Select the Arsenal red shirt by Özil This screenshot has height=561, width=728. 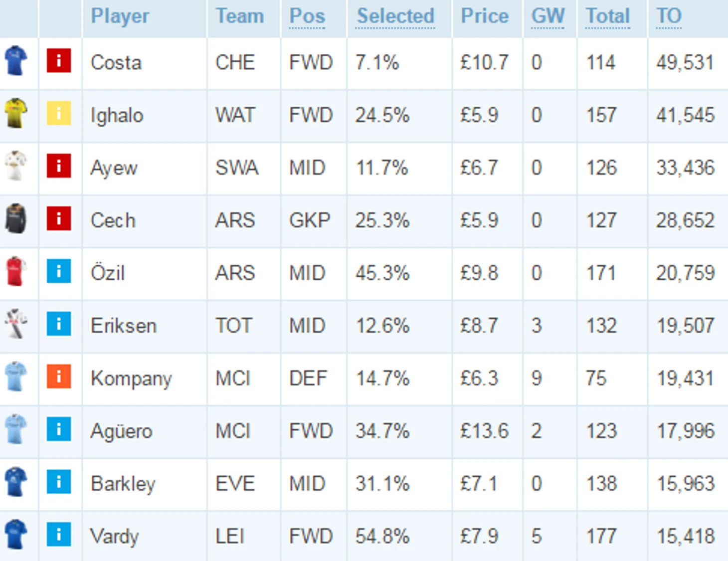(16, 271)
